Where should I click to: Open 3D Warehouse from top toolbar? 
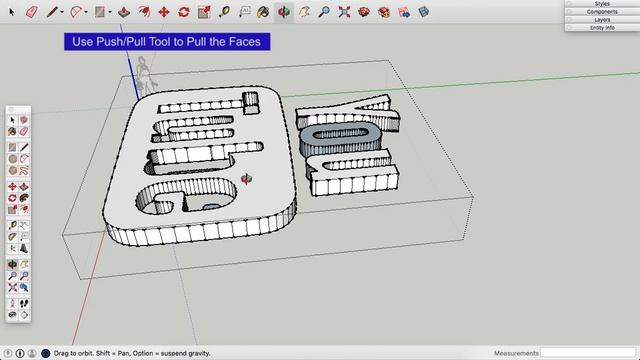pyautogui.click(x=364, y=12)
